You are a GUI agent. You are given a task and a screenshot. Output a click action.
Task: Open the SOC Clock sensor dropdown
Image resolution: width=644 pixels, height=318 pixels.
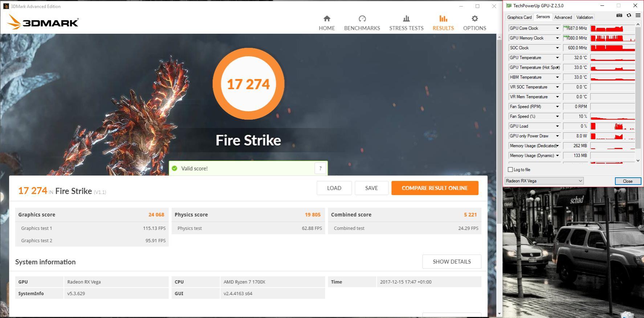tap(557, 48)
